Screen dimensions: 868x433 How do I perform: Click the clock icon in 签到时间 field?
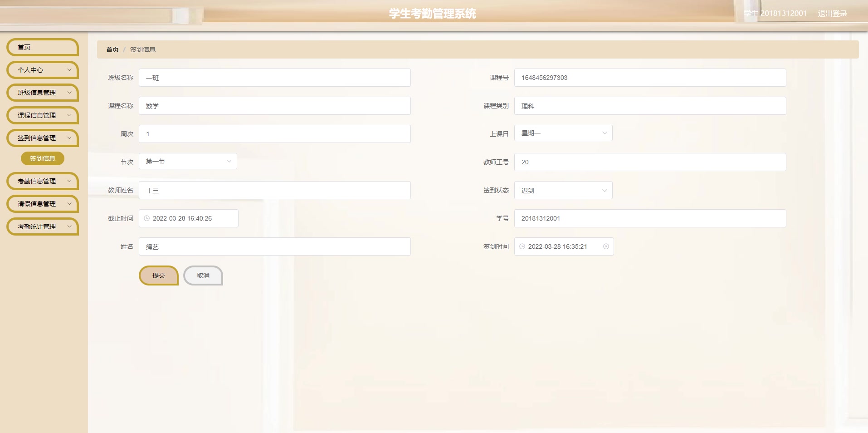coord(522,246)
